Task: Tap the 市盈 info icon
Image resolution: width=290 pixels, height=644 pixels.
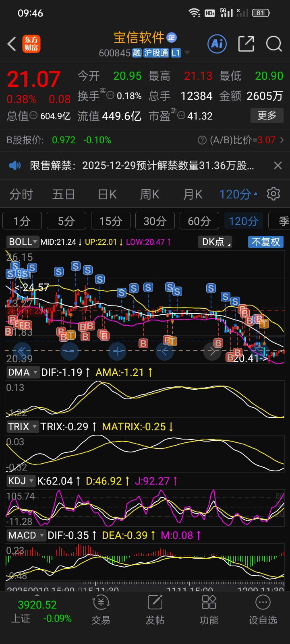Action: pos(181,116)
